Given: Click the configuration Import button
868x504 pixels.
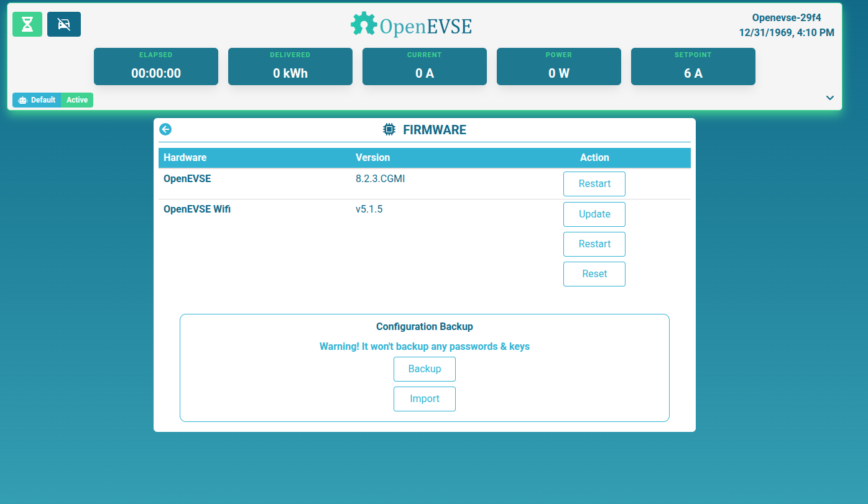Looking at the screenshot, I should click(x=425, y=399).
